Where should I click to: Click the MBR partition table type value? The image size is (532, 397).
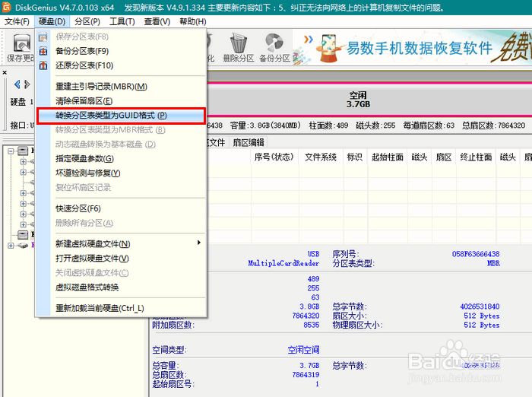tap(493, 263)
